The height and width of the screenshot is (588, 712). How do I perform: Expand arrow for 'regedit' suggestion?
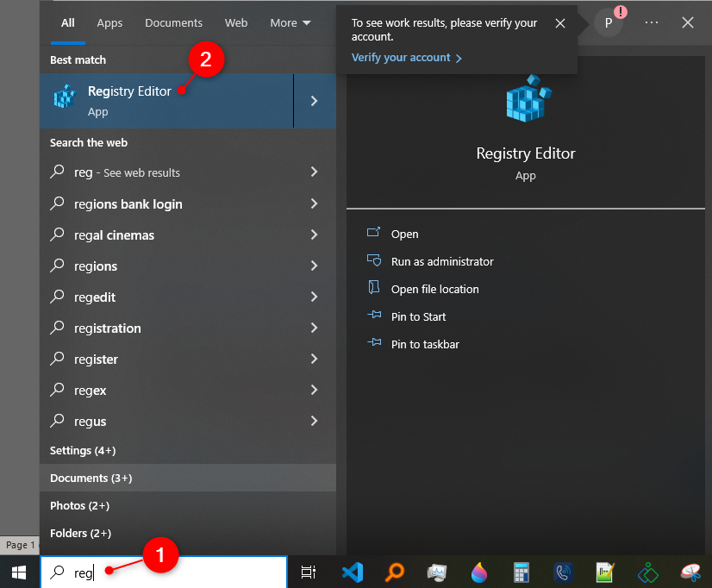[315, 297]
